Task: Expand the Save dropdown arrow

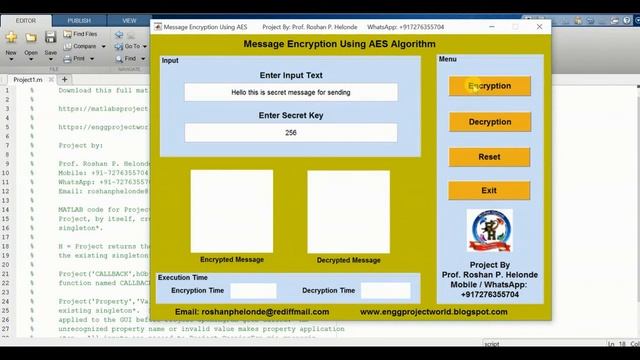Action: coord(51,60)
